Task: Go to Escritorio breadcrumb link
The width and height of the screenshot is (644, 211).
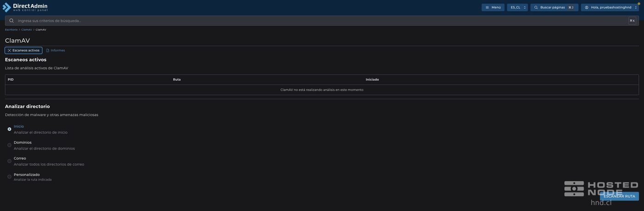Action: [x=11, y=29]
